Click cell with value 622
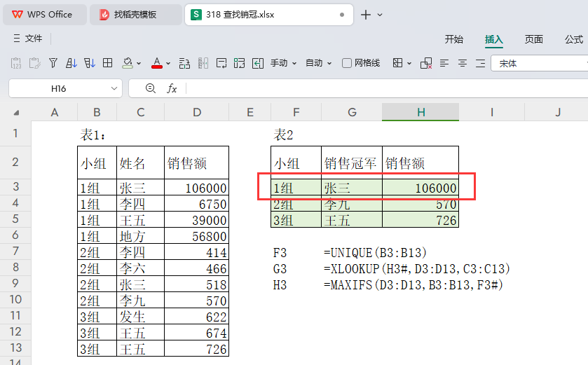The height and width of the screenshot is (365, 588). point(196,316)
